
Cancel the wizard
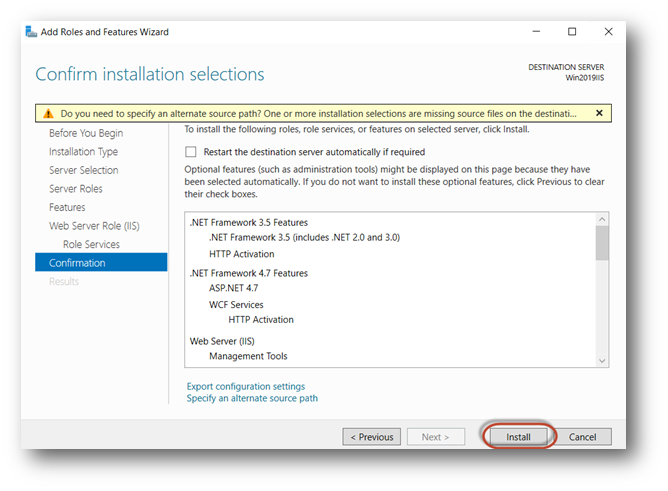(582, 437)
